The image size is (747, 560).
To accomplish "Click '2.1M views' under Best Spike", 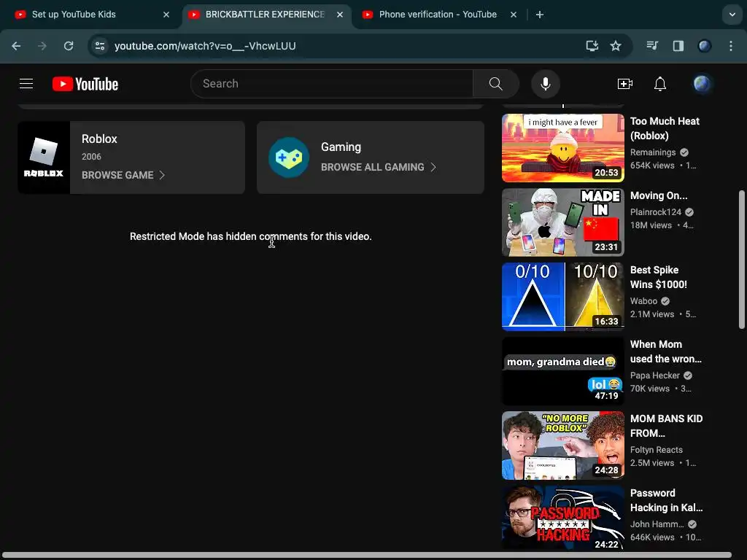I will pyautogui.click(x=652, y=314).
